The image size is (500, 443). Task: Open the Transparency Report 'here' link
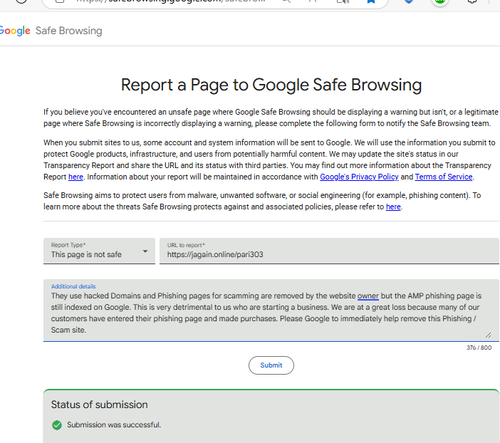coord(76,177)
